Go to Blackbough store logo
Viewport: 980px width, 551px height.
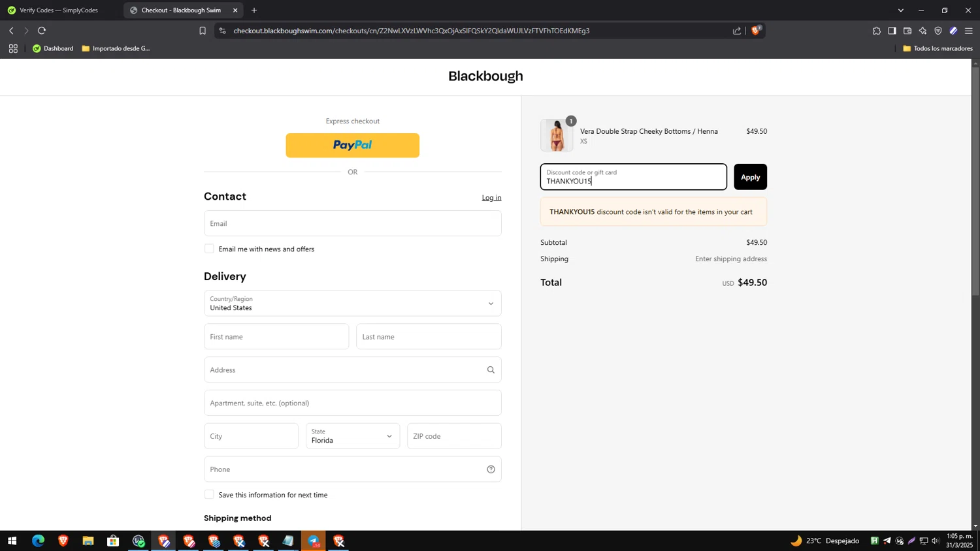(x=485, y=76)
